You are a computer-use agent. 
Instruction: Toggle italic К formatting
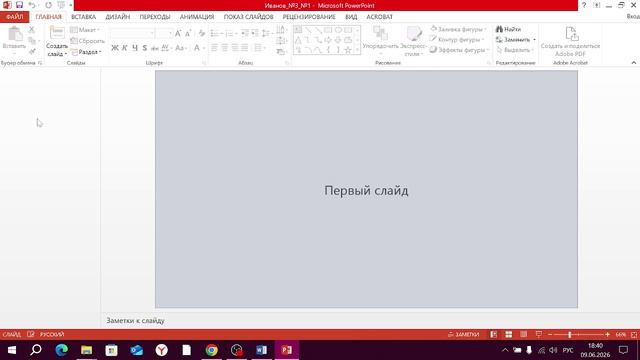(125, 48)
